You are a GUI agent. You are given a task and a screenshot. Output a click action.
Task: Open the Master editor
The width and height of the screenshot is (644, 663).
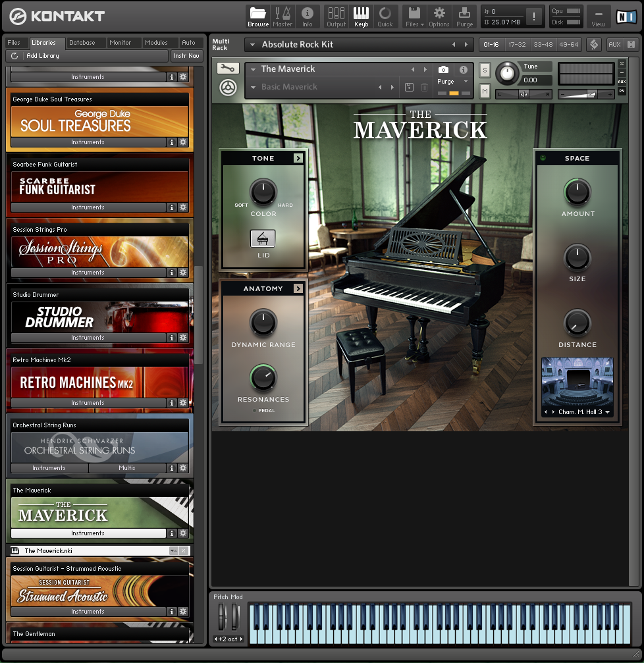tap(282, 17)
